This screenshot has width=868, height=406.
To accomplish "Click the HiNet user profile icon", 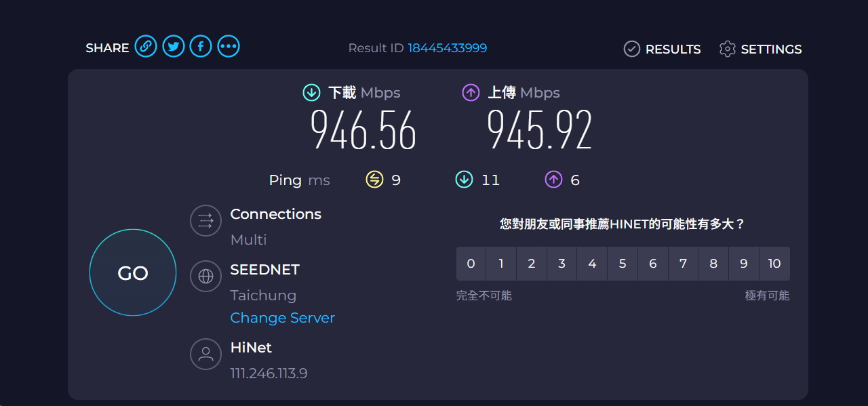I will [x=205, y=354].
